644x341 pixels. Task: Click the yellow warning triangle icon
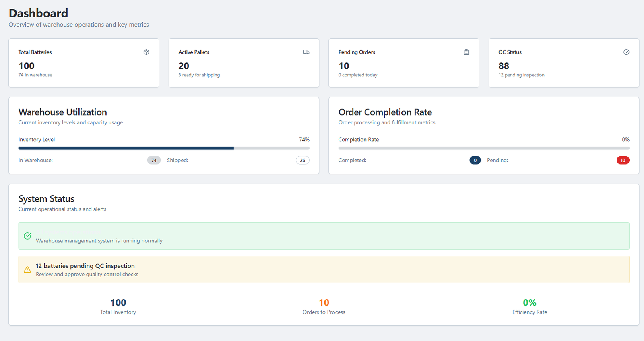coord(27,270)
